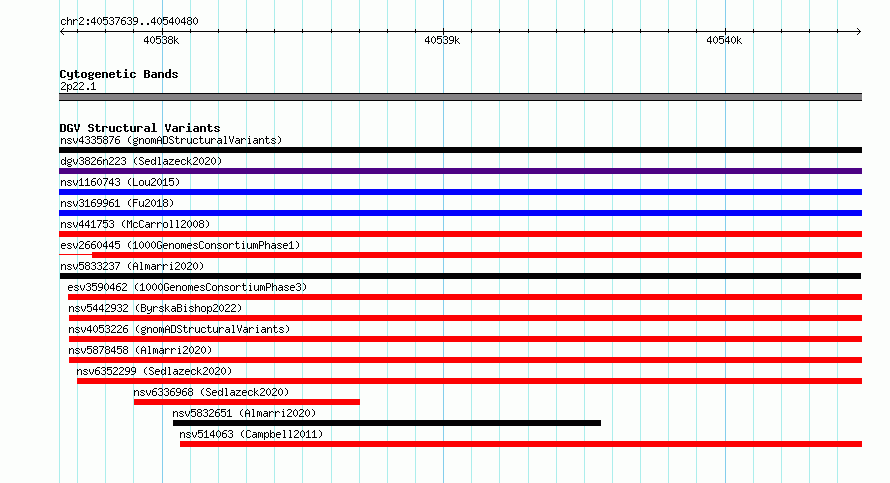Open esv3590462 (1000GenomesConsortiumPhase3) label

coord(187,287)
